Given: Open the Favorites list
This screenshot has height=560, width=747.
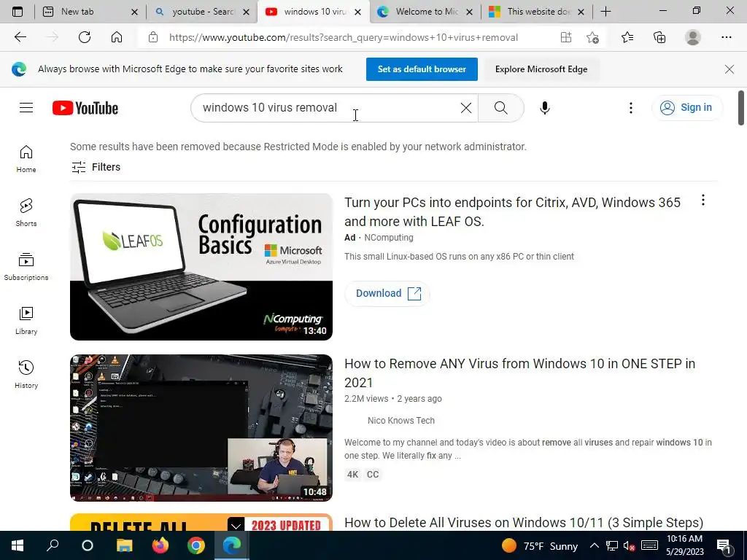Looking at the screenshot, I should click(627, 37).
